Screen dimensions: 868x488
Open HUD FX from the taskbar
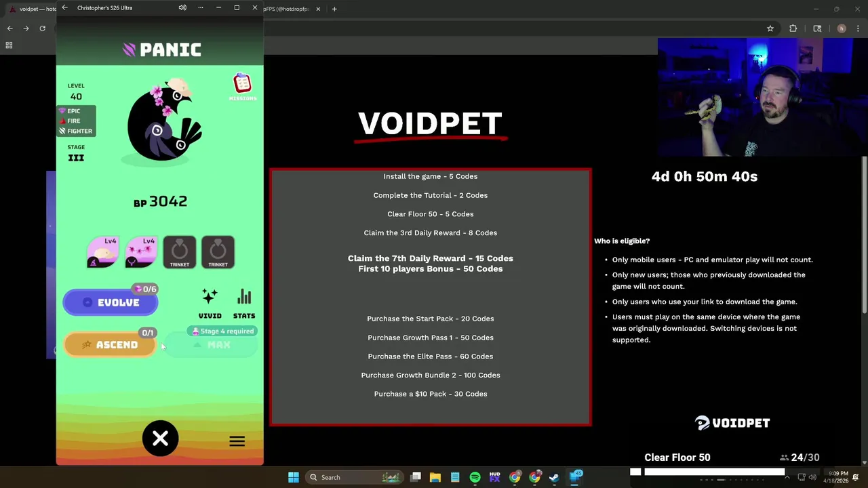tap(495, 477)
